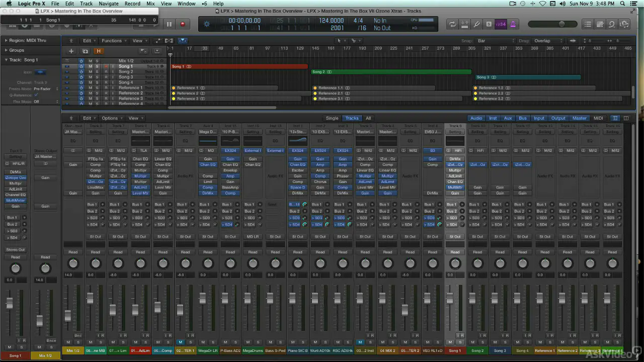Click the Tuner icon
Viewport: 644px width, 362px height.
coord(476,24)
